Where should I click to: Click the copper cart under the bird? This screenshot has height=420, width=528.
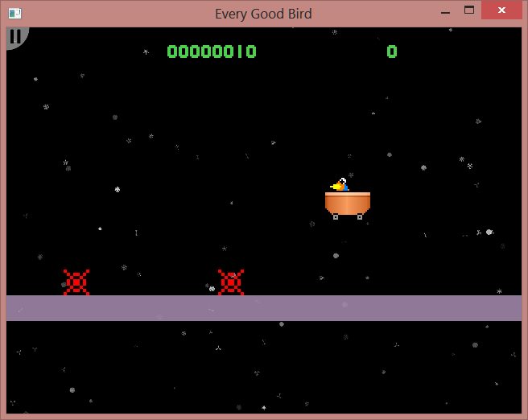click(348, 206)
